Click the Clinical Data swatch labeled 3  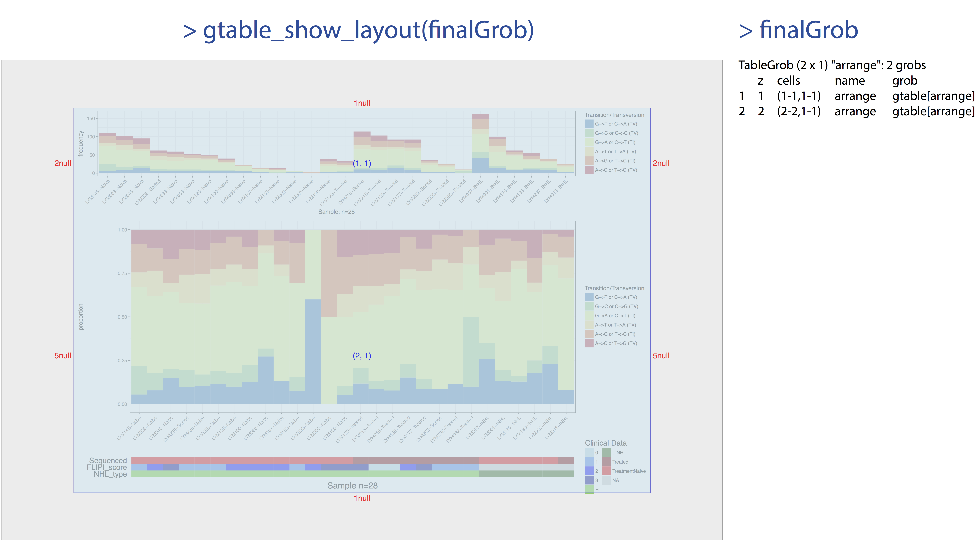click(589, 480)
